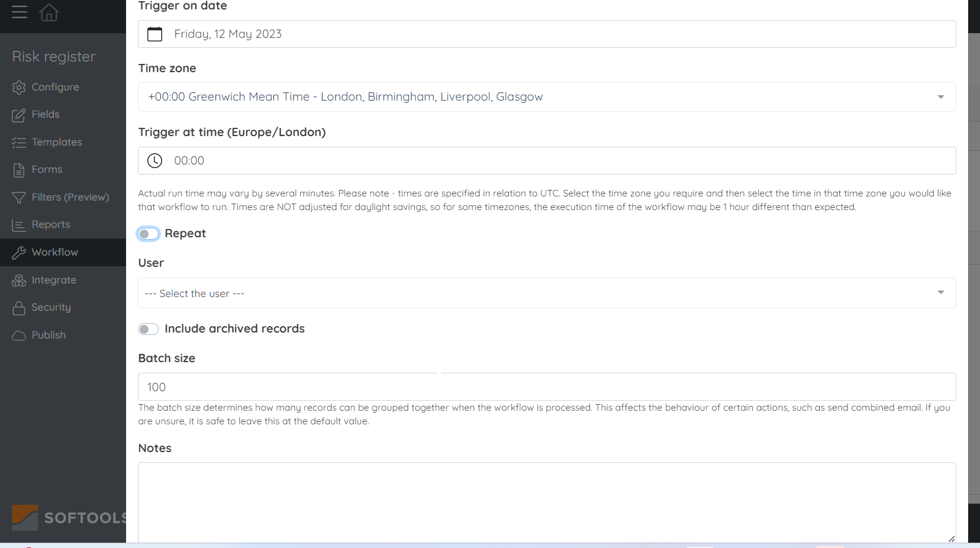Click the Fields edit icon
The image size is (980, 548).
(19, 115)
